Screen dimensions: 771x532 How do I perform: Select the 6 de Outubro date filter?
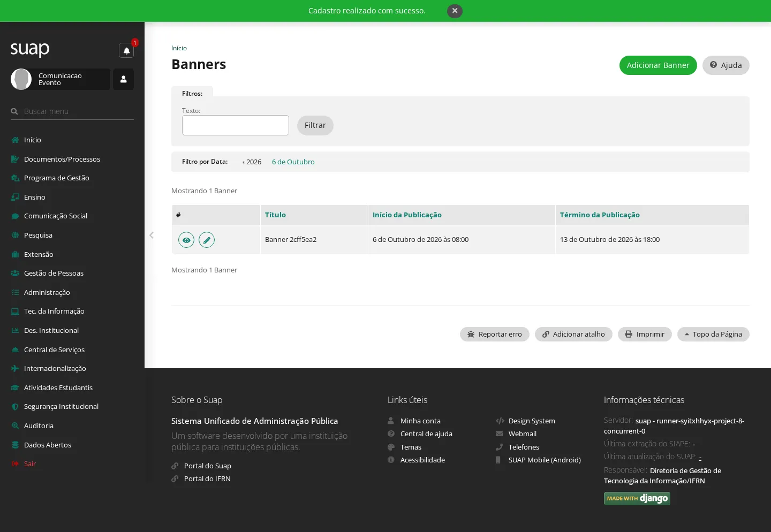293,162
